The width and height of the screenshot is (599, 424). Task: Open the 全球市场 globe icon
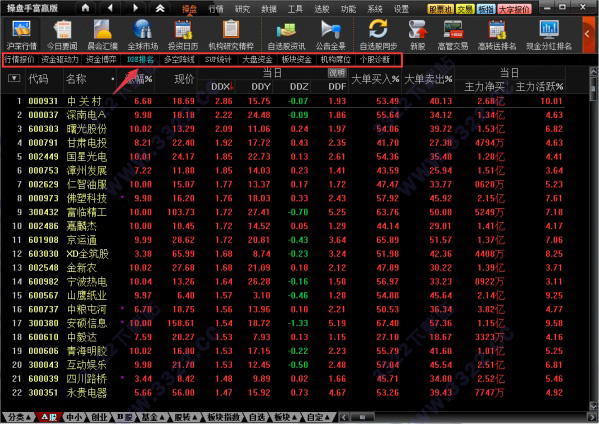(143, 35)
